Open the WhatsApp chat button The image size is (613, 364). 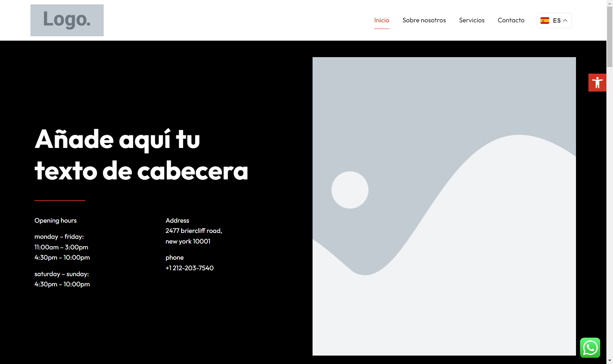(590, 348)
